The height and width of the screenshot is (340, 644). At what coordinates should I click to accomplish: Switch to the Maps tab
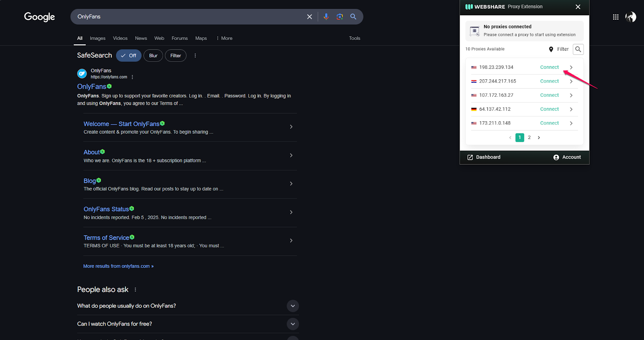pyautogui.click(x=201, y=38)
